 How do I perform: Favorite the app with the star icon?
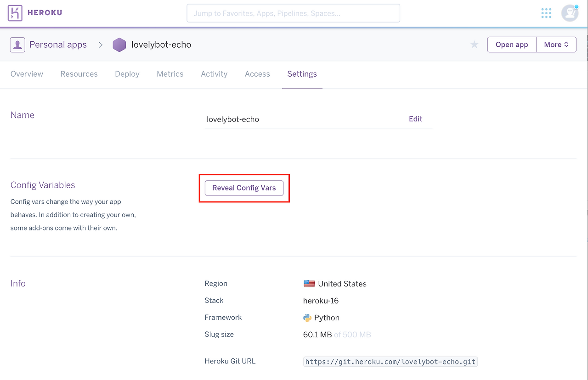pyautogui.click(x=475, y=45)
